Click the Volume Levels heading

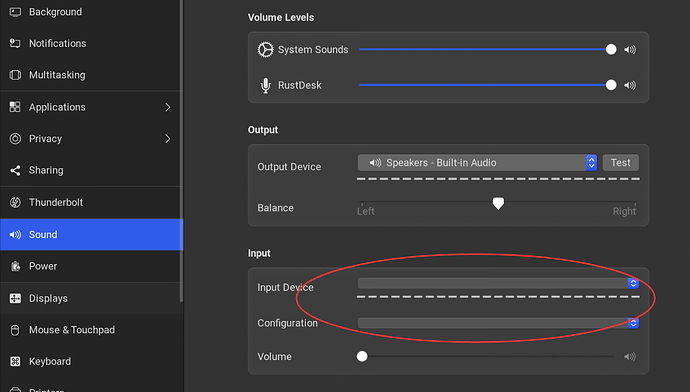(281, 18)
